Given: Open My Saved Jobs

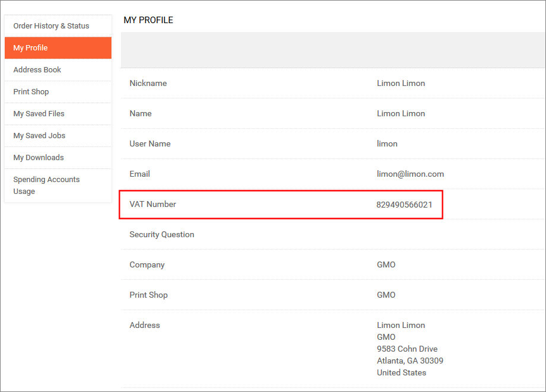Looking at the screenshot, I should point(39,136).
